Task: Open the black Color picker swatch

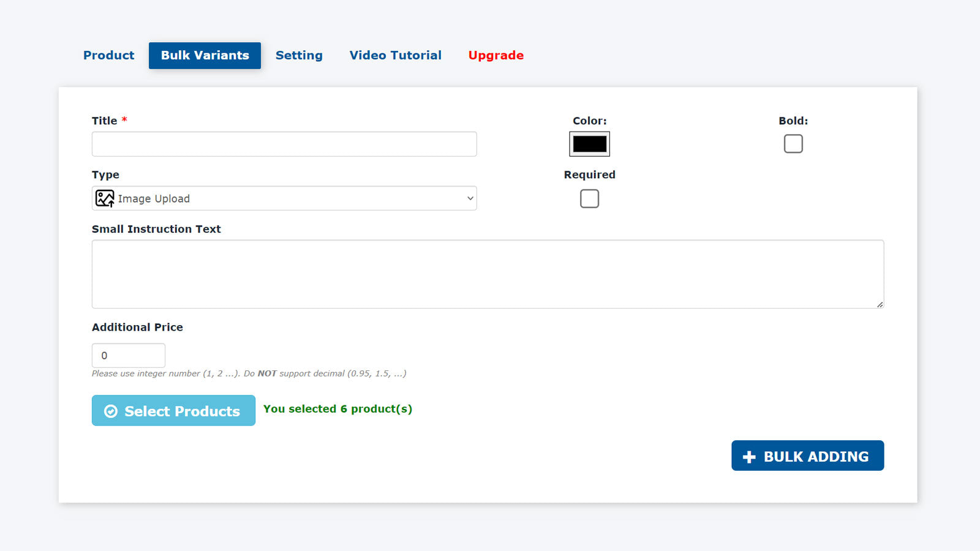Action: (589, 144)
